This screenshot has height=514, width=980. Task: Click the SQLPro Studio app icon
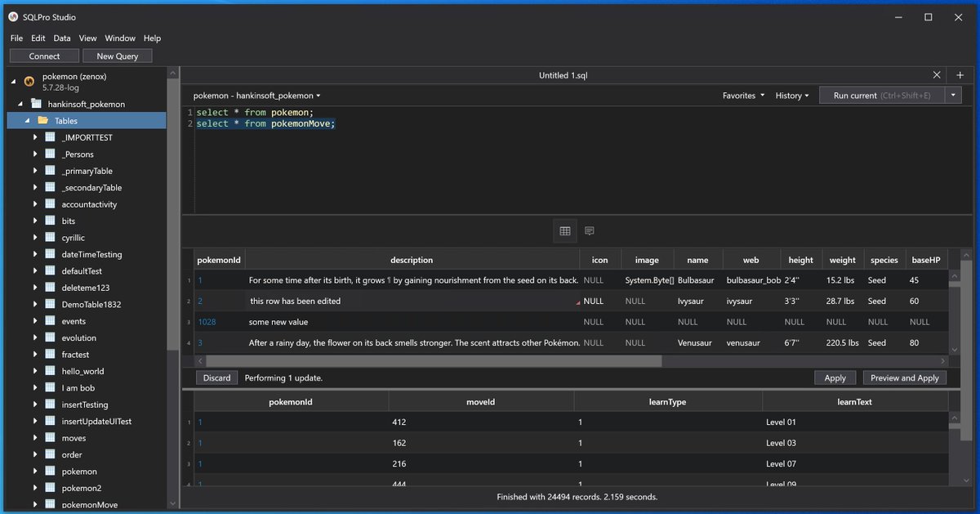14,17
